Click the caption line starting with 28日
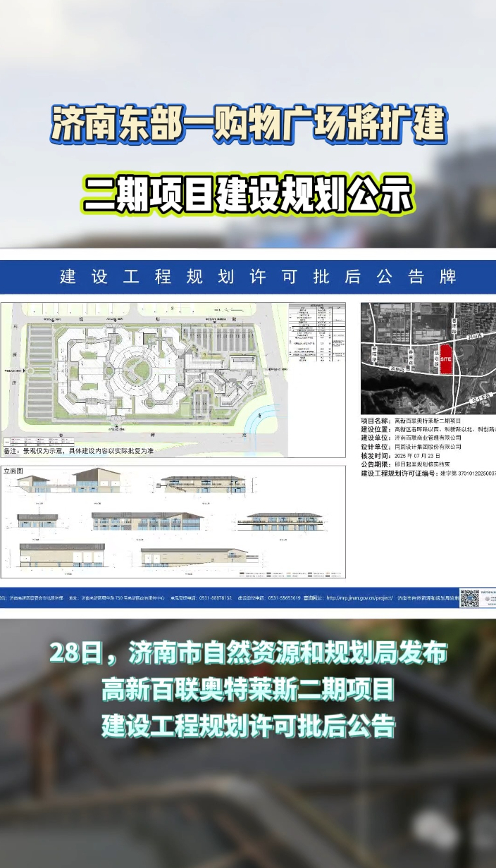496x868 pixels. pos(248,654)
